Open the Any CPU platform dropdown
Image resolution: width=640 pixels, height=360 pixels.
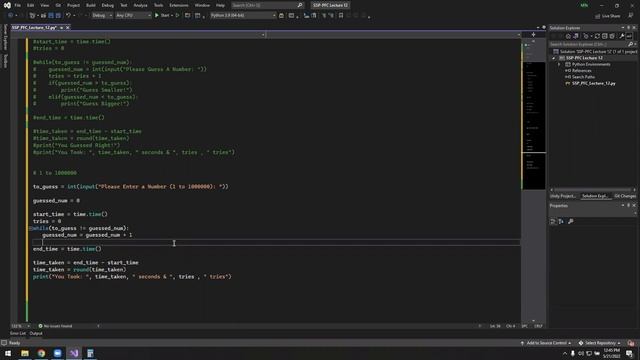(133, 16)
